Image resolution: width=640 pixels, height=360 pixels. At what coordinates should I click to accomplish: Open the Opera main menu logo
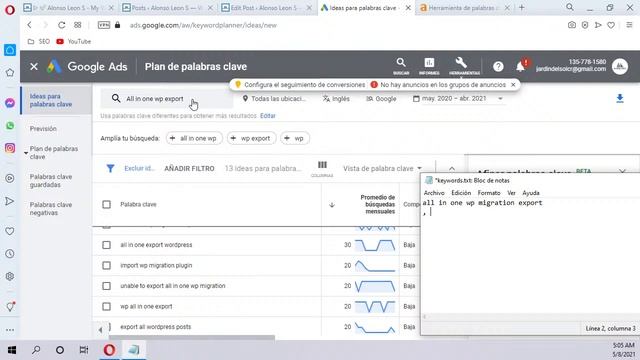9,9
